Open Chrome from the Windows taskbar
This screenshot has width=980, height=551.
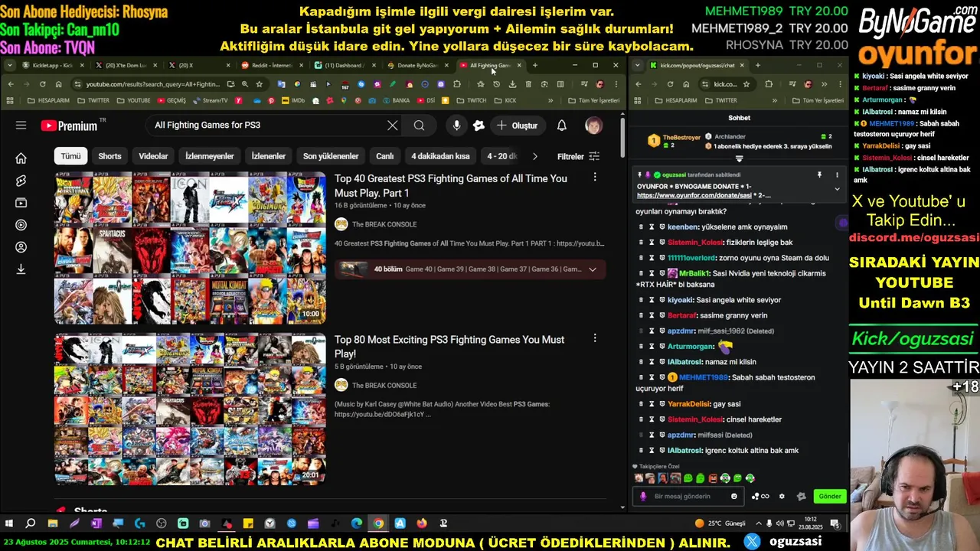[x=378, y=523]
